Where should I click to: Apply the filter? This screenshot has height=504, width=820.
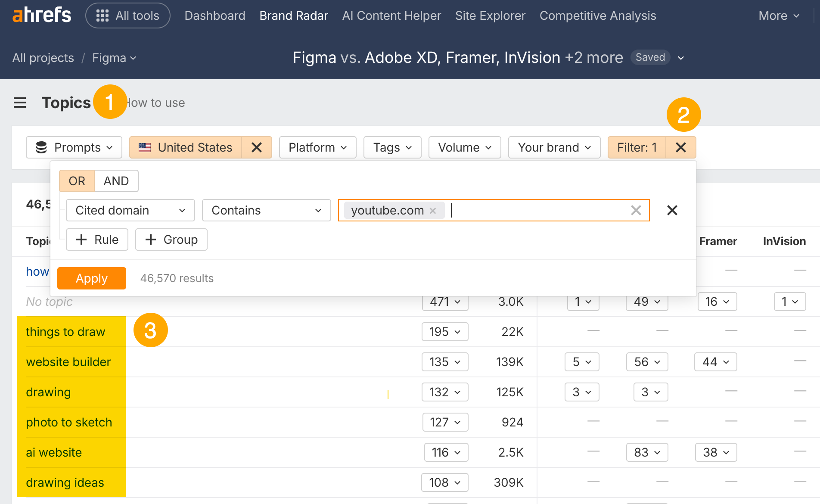point(92,278)
